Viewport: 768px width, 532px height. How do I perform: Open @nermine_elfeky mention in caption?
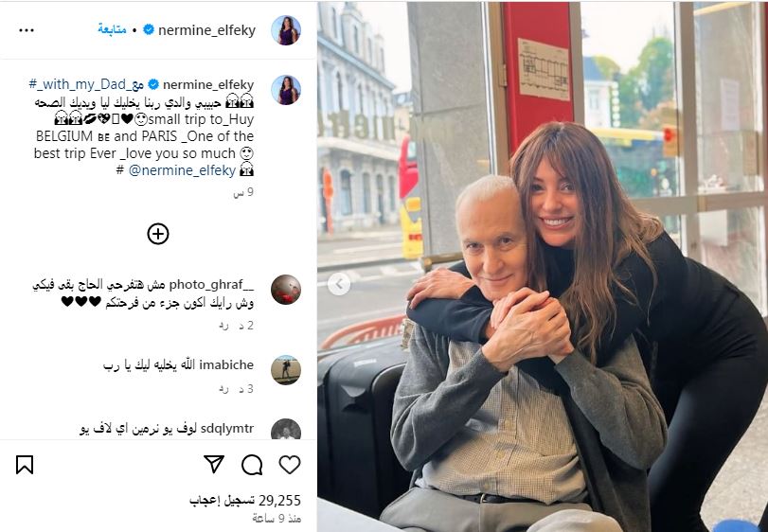click(x=182, y=170)
